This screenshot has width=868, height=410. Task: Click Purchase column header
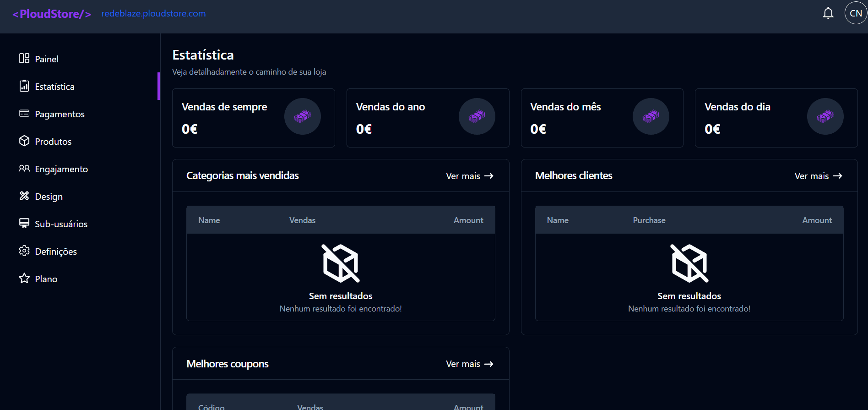coord(649,220)
